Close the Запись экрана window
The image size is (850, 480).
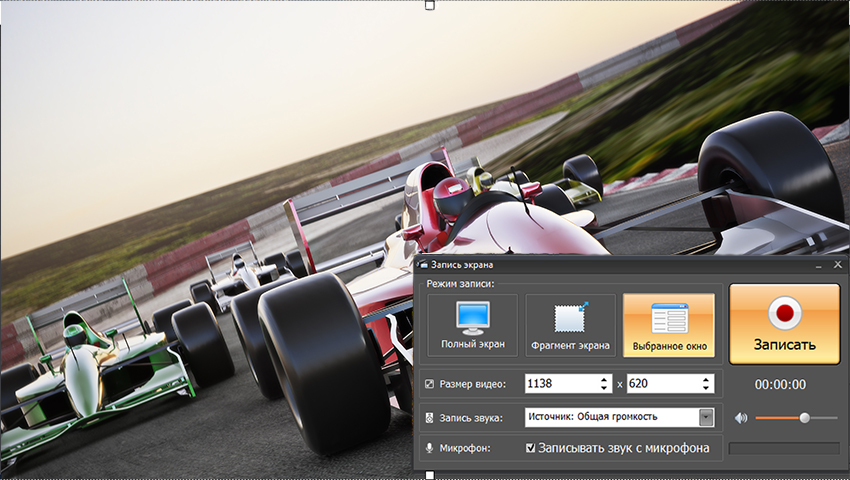pos(838,265)
